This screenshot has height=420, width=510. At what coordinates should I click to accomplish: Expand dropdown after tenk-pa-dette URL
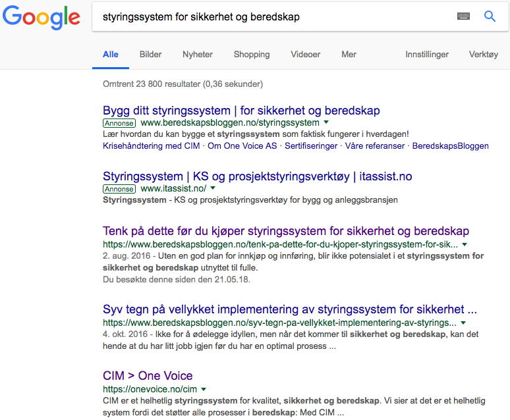coord(465,244)
